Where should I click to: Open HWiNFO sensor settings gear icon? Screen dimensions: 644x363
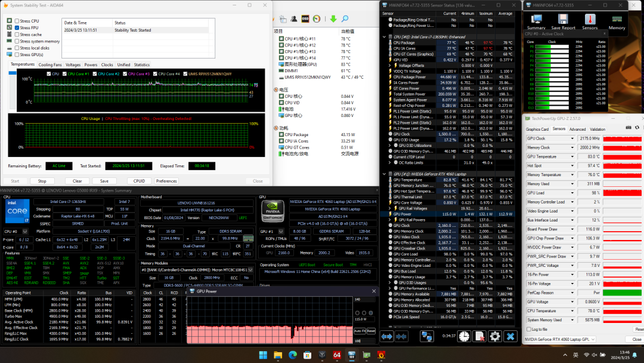pyautogui.click(x=494, y=337)
